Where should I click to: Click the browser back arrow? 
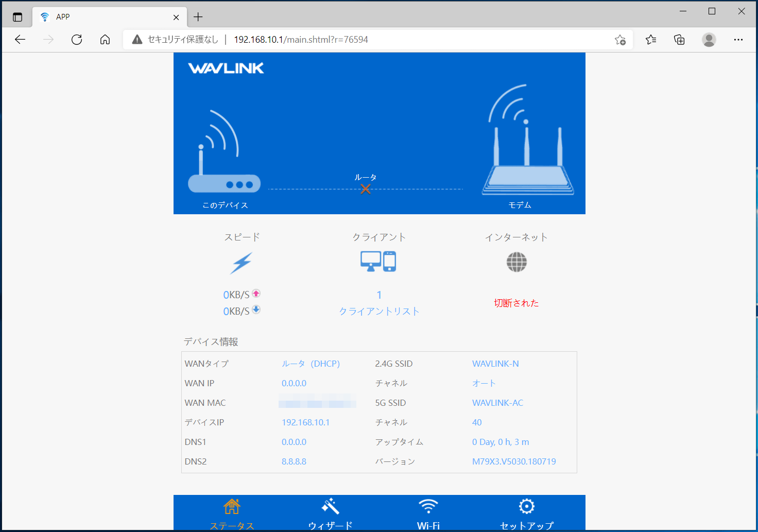click(20, 40)
